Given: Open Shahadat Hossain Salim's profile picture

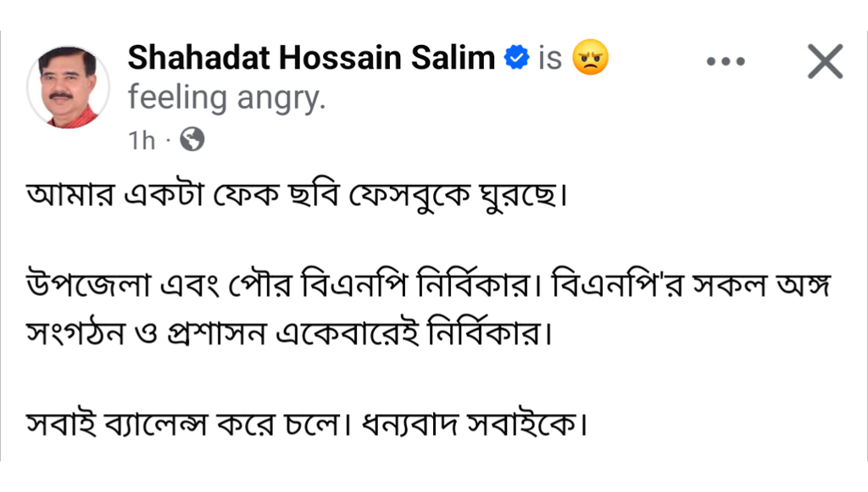Looking at the screenshot, I should (68, 87).
